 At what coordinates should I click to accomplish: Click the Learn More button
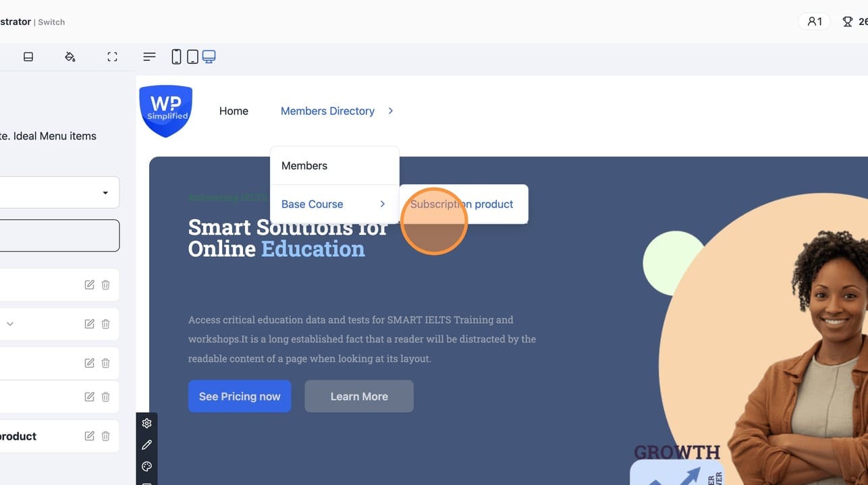pos(359,396)
